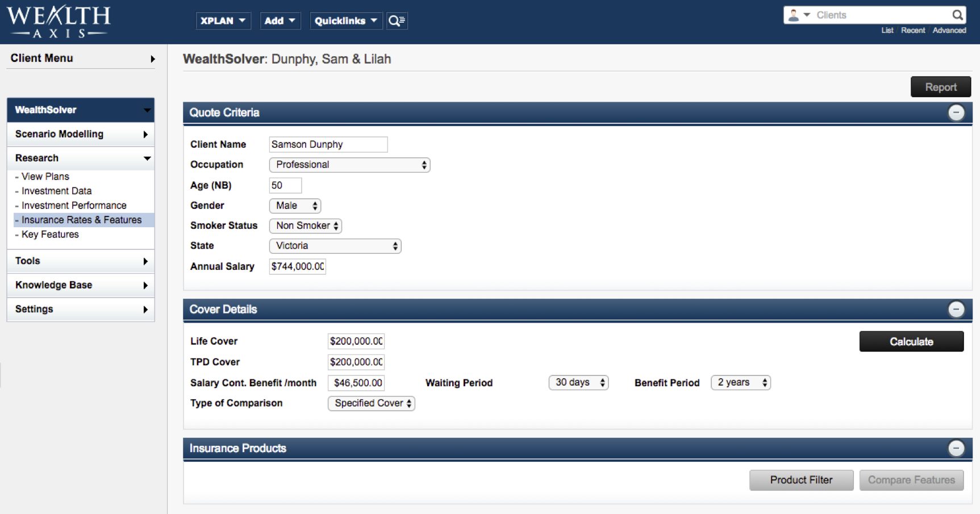Click the Annual Salary field
Screen dimensions: 980x514
pyautogui.click(x=298, y=266)
